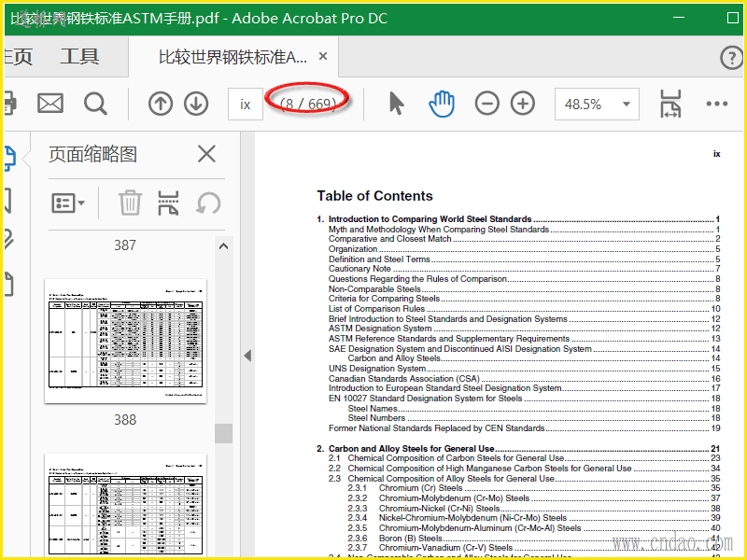Delete selected pages with trash icon
Screen dimensions: 747x560
point(130,203)
